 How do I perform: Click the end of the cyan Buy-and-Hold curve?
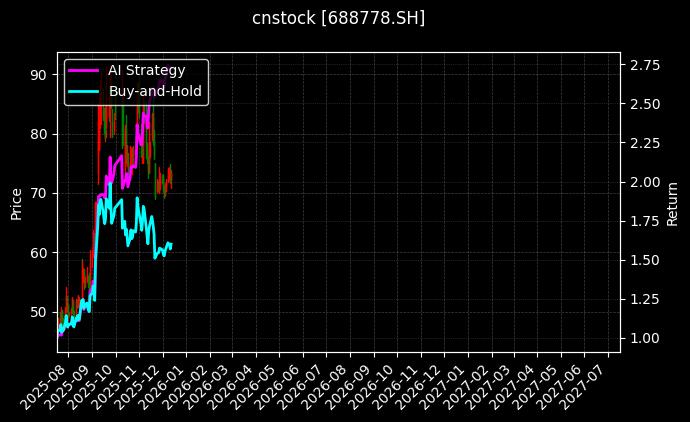[x=171, y=244]
